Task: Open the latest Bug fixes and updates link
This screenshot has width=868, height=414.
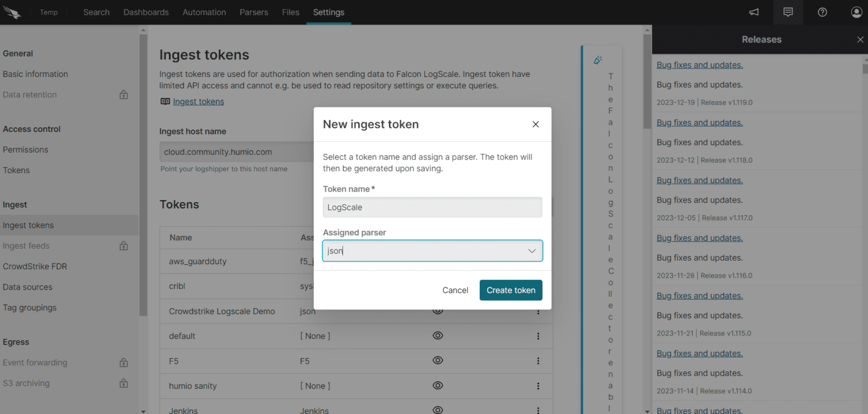Action: [x=699, y=64]
